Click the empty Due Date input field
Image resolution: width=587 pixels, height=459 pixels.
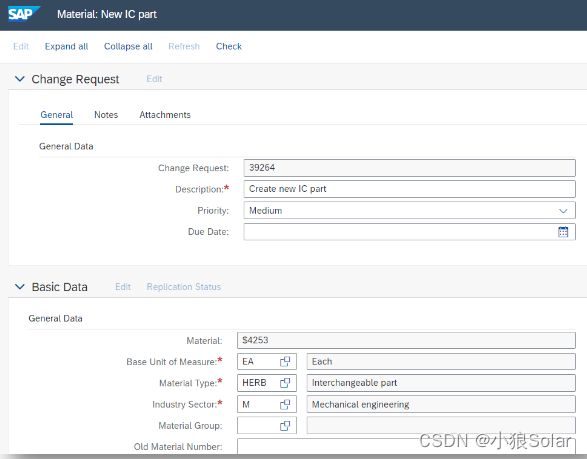(x=401, y=232)
